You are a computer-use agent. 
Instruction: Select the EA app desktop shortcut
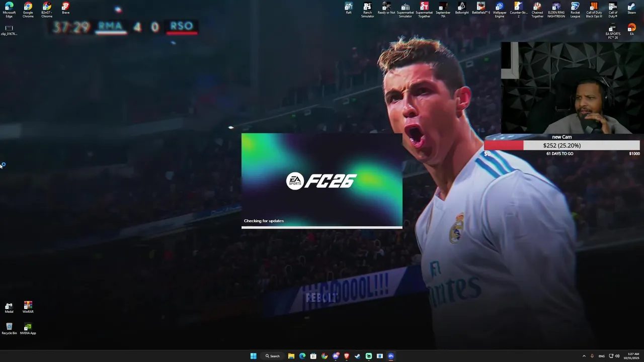click(631, 30)
